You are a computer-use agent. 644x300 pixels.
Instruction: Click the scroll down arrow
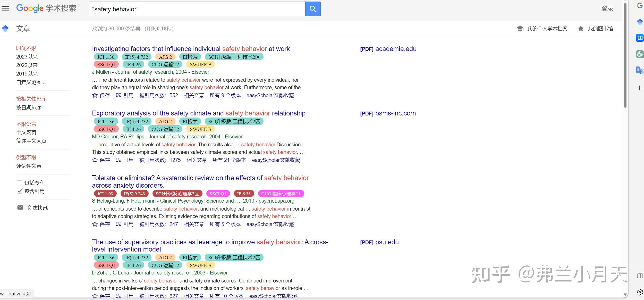pos(625,295)
